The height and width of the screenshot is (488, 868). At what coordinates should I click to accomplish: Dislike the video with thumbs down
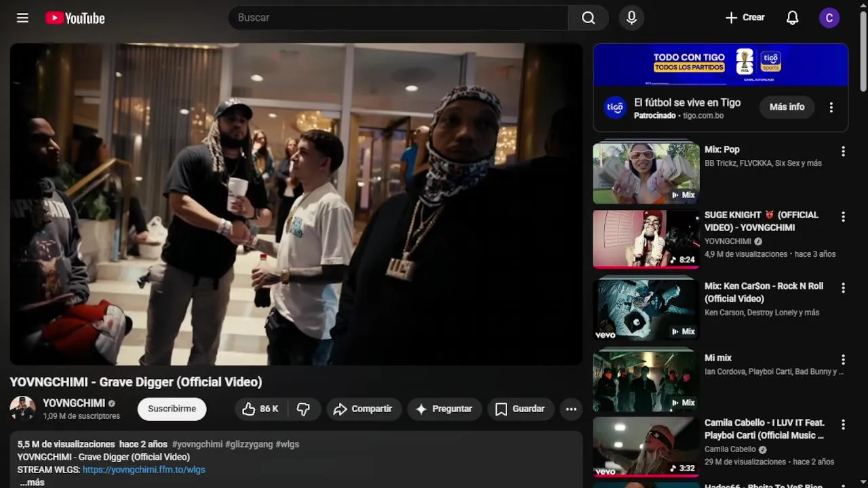click(x=304, y=409)
